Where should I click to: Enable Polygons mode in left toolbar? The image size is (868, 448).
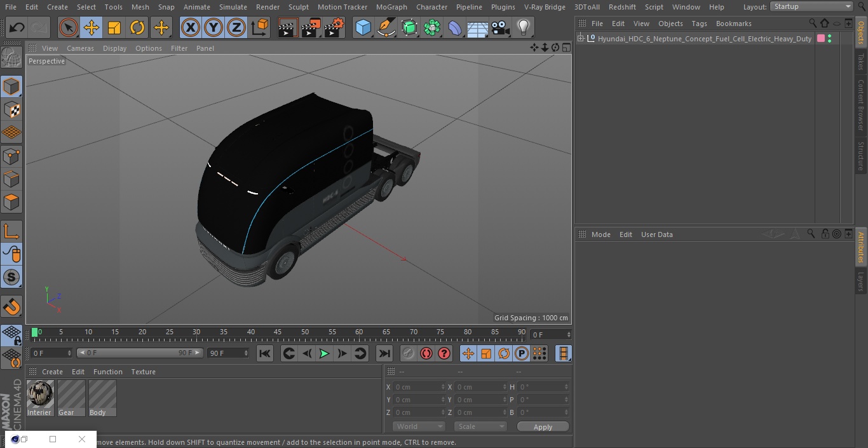click(11, 203)
